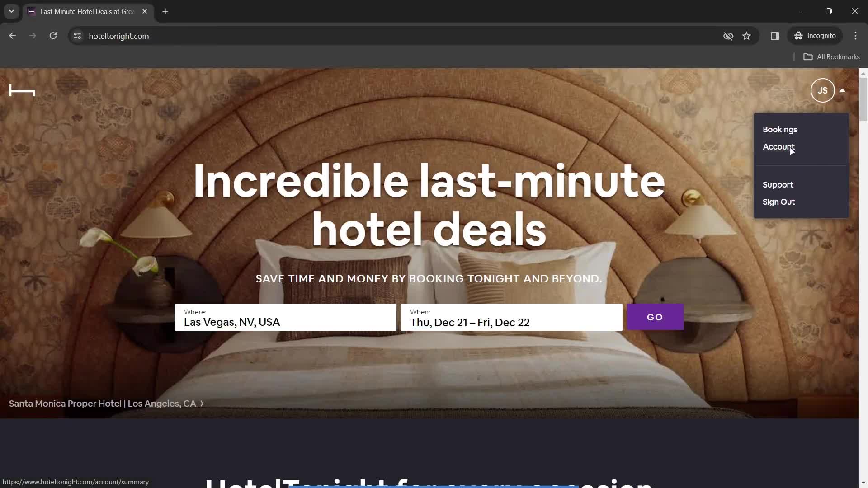
Task: Click the Sign Out menu item
Action: point(779,202)
